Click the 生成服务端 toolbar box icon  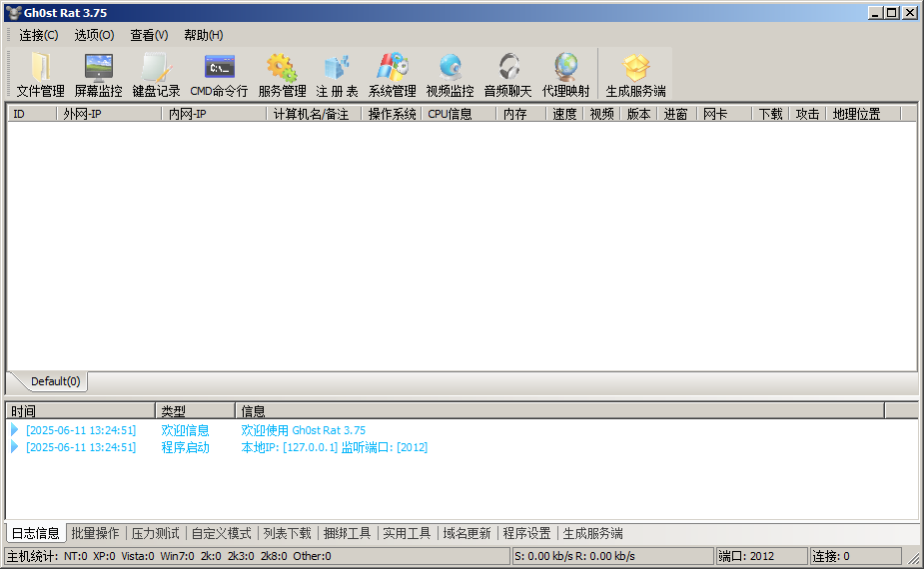[x=635, y=68]
